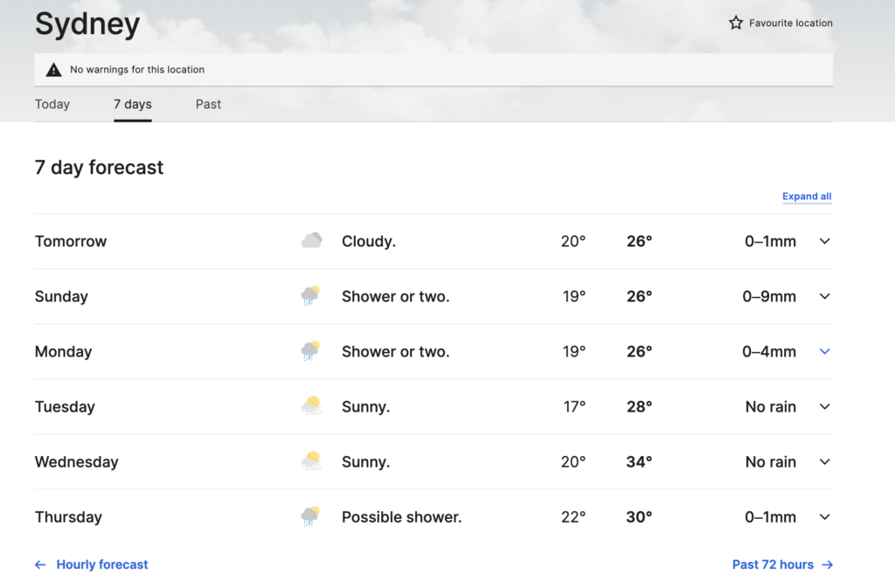Expand the Wednesday forecast row
The height and width of the screenshot is (588, 895).
[824, 461]
